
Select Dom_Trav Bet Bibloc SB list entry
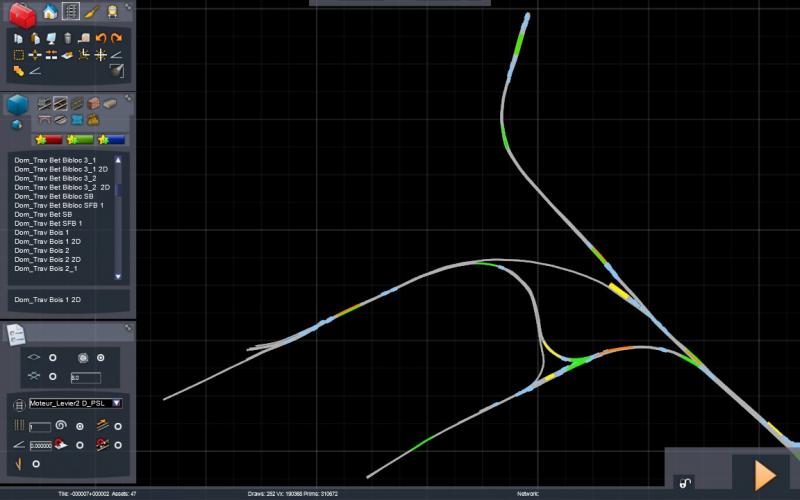[54, 196]
